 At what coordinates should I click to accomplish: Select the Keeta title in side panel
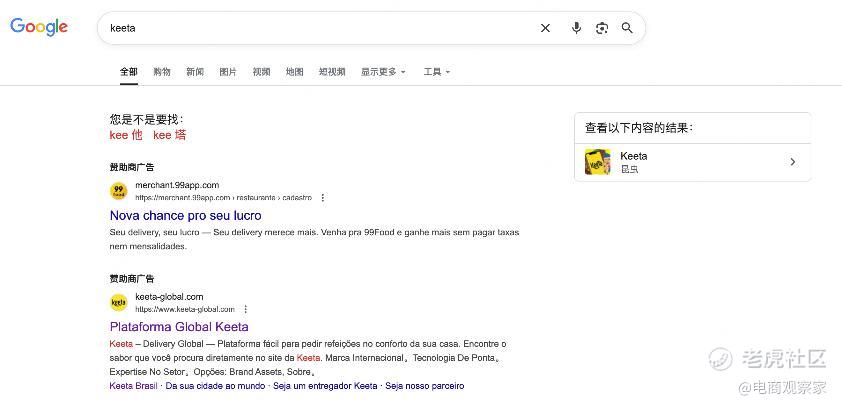coord(634,156)
